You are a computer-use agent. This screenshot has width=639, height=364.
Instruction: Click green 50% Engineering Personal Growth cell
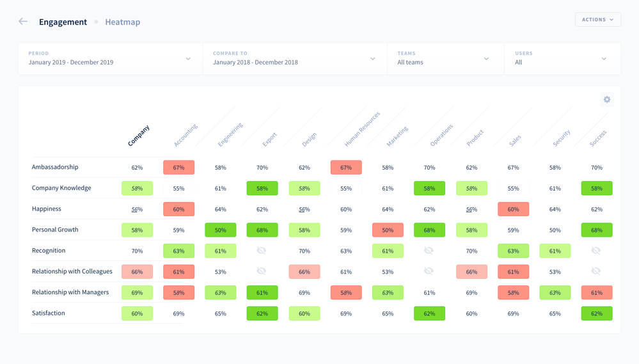(x=221, y=230)
